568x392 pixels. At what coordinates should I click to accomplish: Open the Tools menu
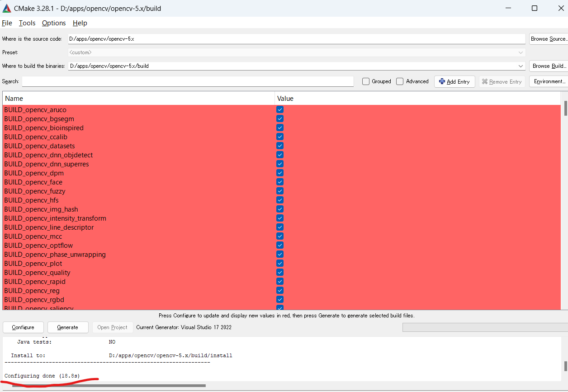27,23
